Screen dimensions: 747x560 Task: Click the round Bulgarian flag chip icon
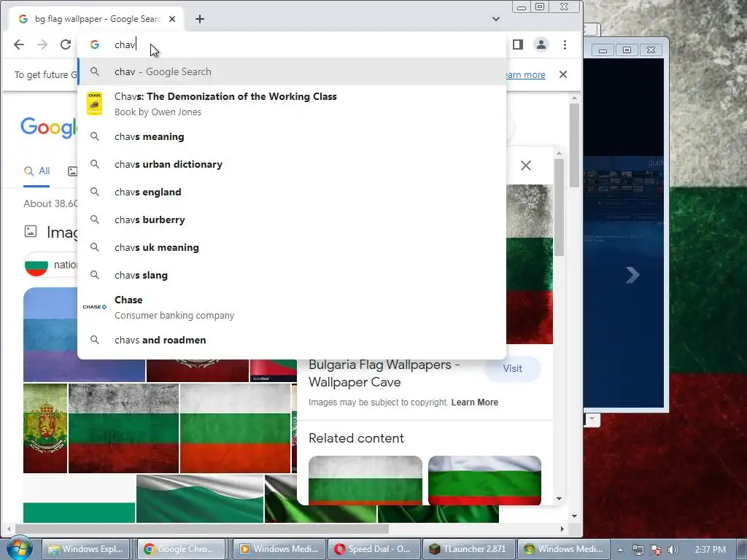(x=36, y=265)
